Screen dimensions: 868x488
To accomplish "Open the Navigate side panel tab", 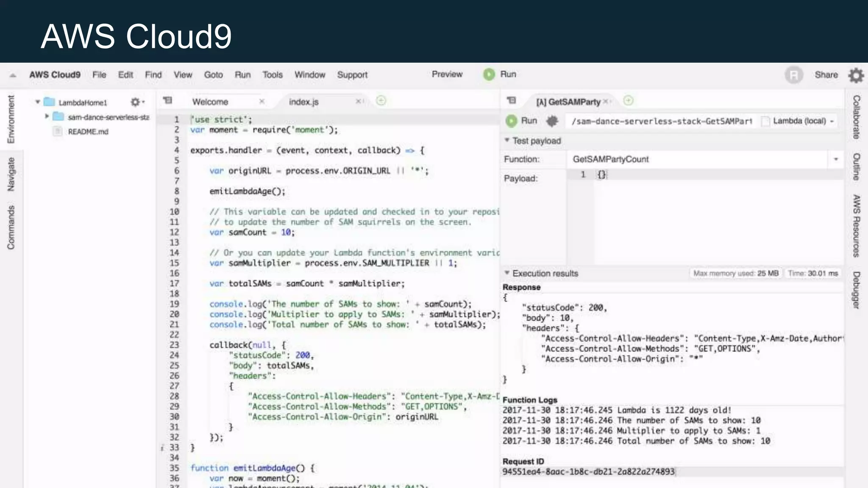I will point(11,174).
